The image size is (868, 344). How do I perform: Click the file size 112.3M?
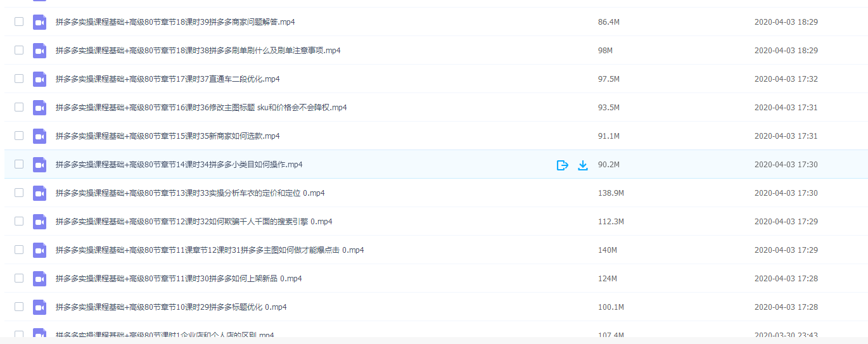[611, 222]
